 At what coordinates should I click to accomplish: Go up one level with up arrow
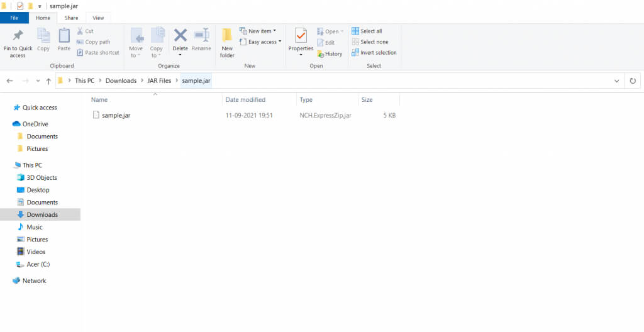[48, 81]
